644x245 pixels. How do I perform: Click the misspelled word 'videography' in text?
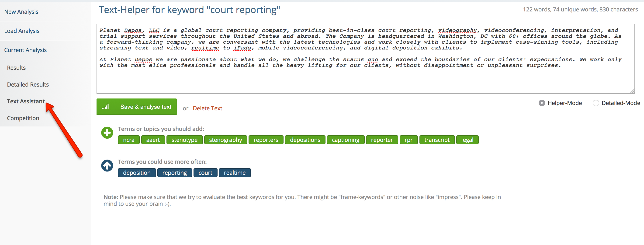click(457, 31)
